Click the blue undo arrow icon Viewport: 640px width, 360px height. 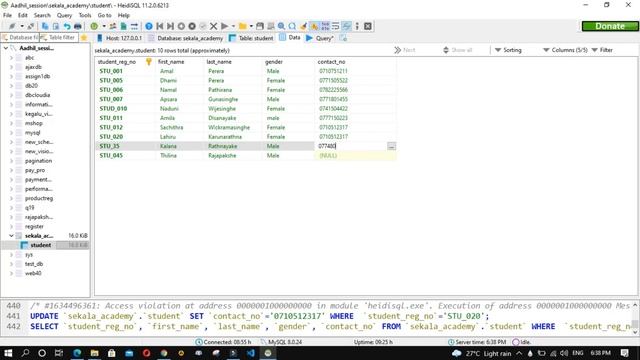67,26
